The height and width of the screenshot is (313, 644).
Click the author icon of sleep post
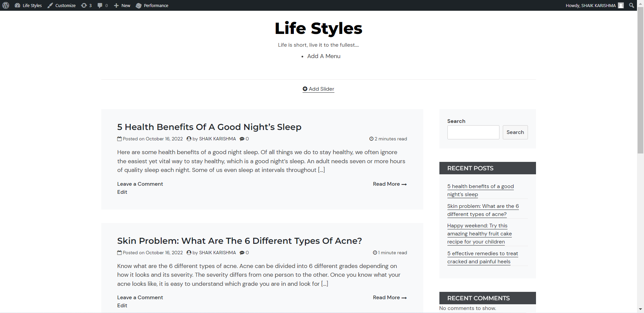point(189,139)
